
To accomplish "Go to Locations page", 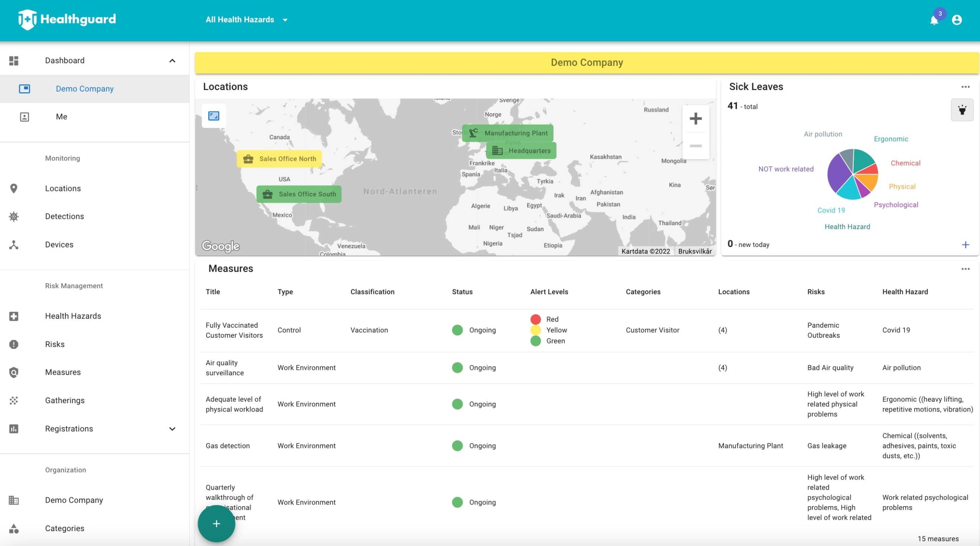I will 95,188.
